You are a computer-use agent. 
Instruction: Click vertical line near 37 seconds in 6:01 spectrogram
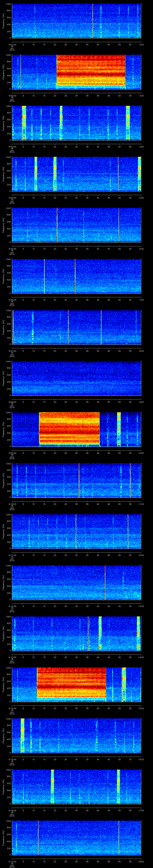coord(93,21)
